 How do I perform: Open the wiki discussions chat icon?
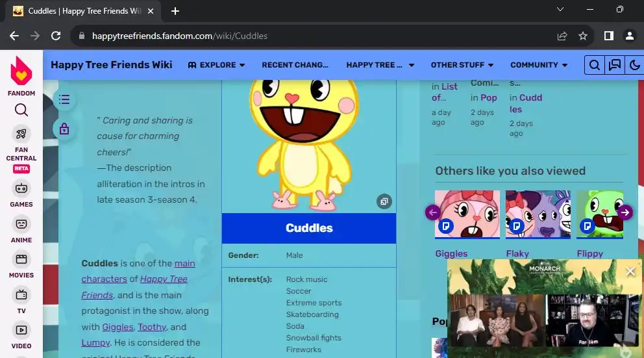614,65
